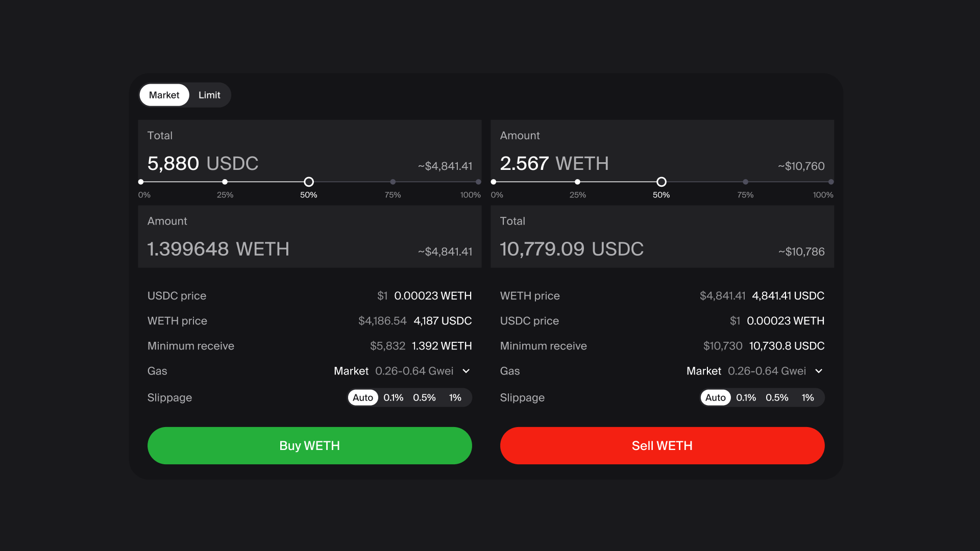Set buy slippage to 1%

tap(455, 397)
